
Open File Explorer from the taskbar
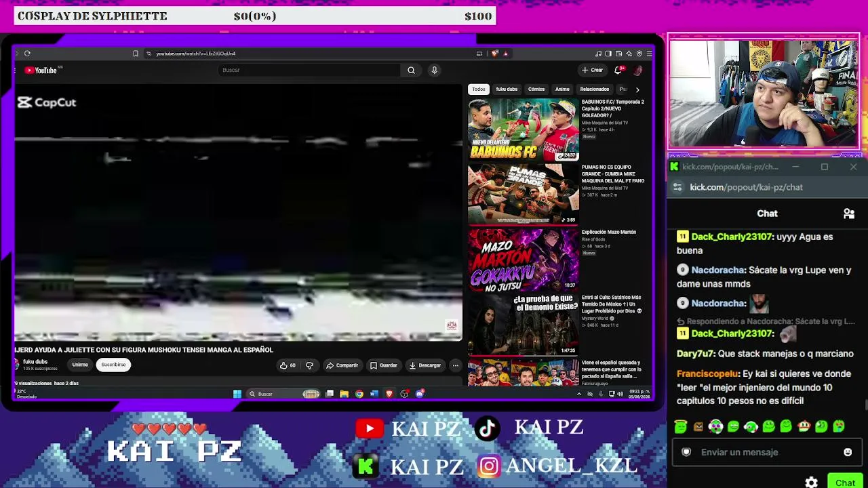click(344, 394)
